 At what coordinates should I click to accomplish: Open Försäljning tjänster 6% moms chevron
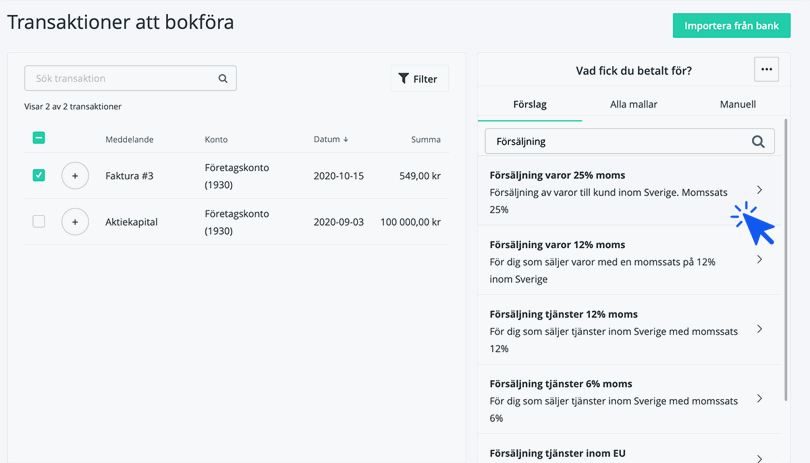[x=759, y=398]
